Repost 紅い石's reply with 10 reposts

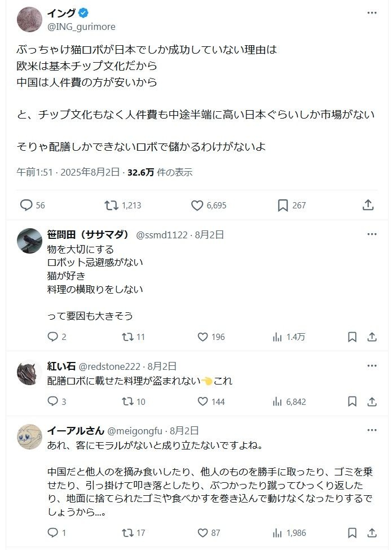click(x=128, y=401)
